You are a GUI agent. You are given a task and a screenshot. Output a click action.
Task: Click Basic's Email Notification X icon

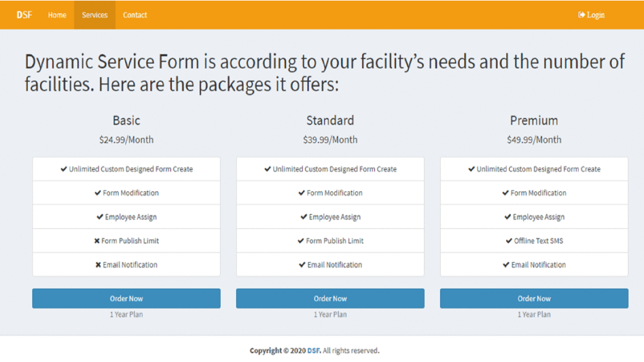click(x=98, y=265)
